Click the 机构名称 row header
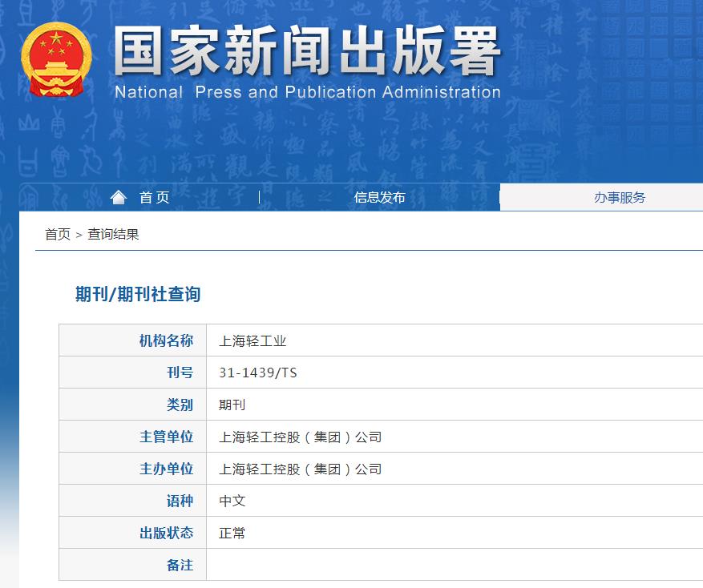This screenshot has width=703, height=588. [168, 340]
